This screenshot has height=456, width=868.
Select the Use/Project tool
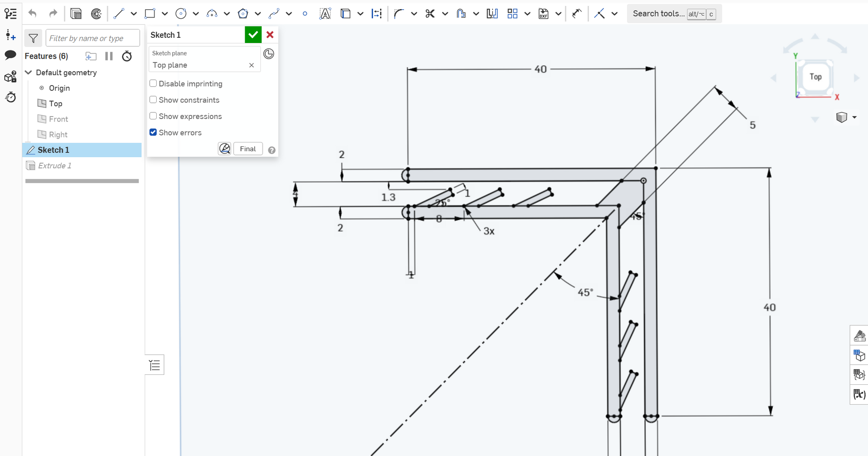pyautogui.click(x=345, y=14)
